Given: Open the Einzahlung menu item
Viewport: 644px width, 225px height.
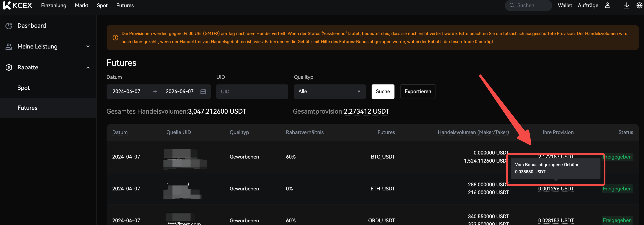Looking at the screenshot, I should 53,5.
